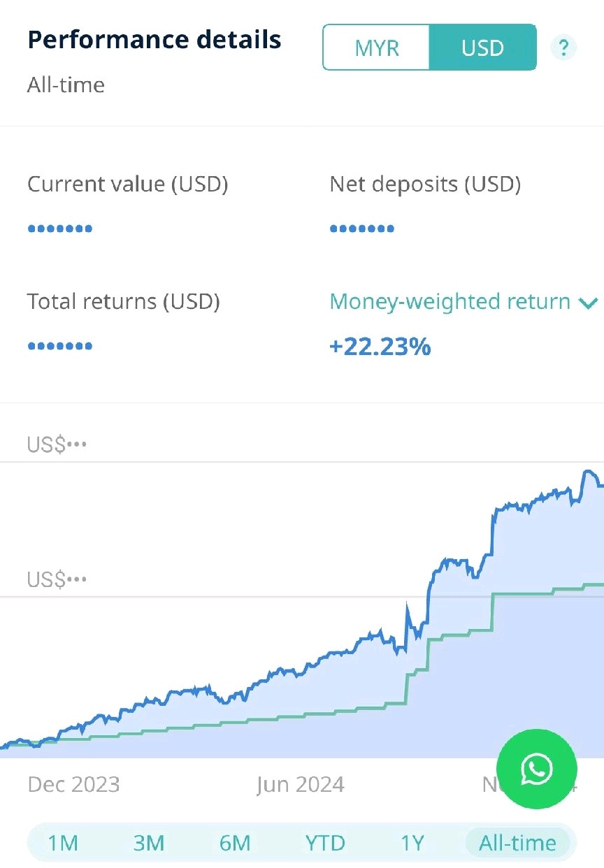Click the chevron beside Money-weighted return
The image size is (604, 868).
click(x=588, y=303)
